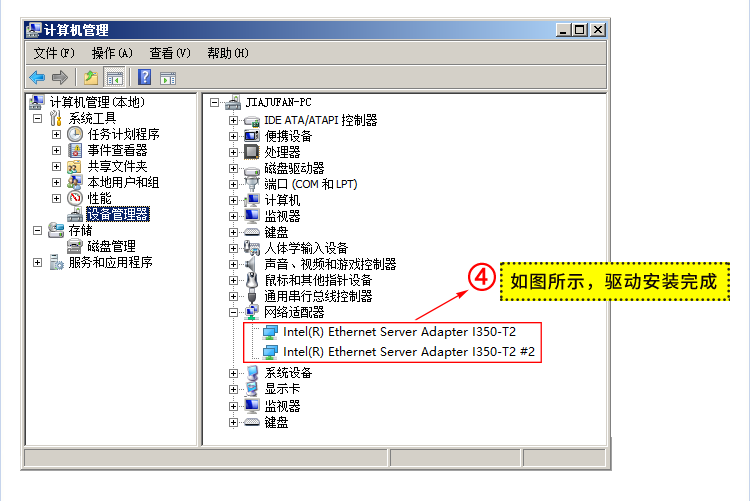Collapse the 系统工具 tree node

click(37, 118)
